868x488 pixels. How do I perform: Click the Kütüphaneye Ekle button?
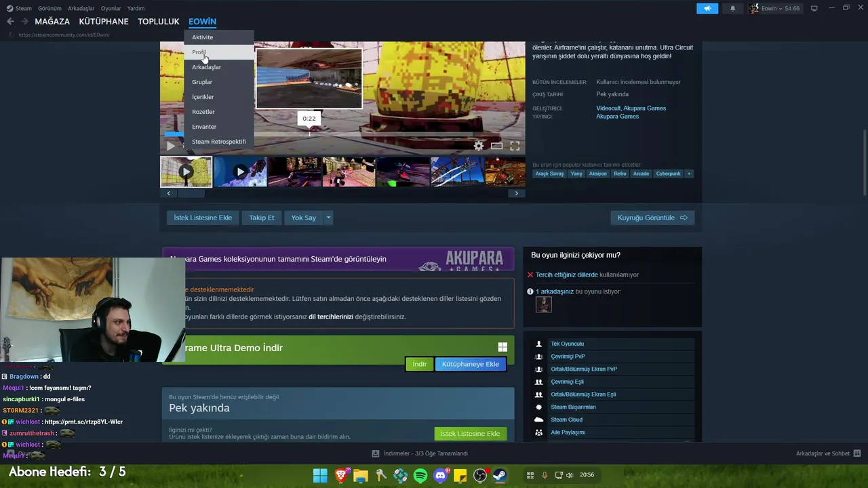coord(471,364)
